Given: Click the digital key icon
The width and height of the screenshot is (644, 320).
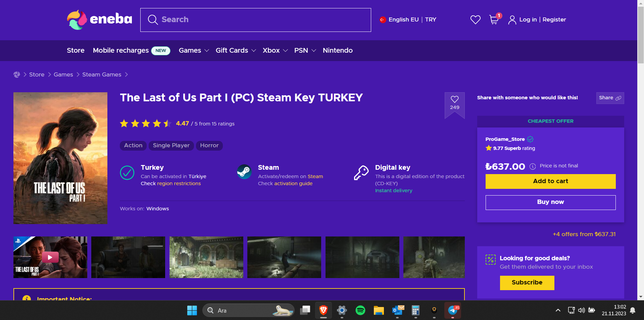Looking at the screenshot, I should click(361, 172).
